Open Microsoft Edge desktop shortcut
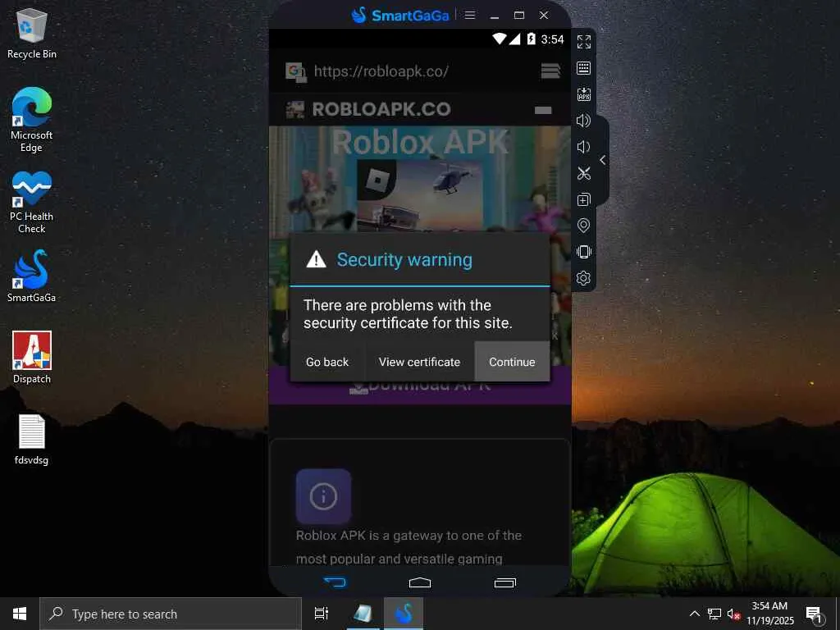Screen dimensions: 840x630 [32, 120]
